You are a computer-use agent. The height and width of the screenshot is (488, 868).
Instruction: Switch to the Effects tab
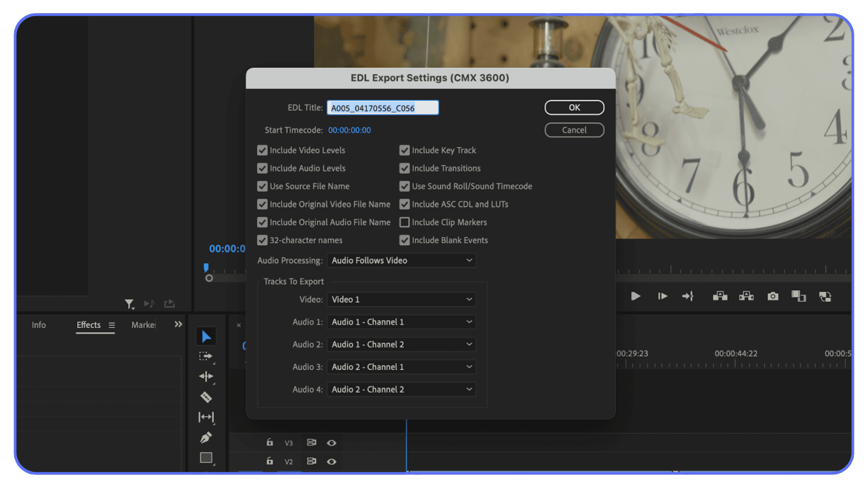[88, 325]
